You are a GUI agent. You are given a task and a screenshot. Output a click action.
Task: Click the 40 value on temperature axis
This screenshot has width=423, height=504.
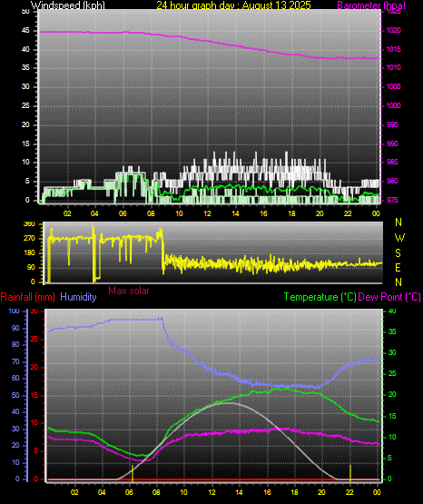click(x=392, y=311)
